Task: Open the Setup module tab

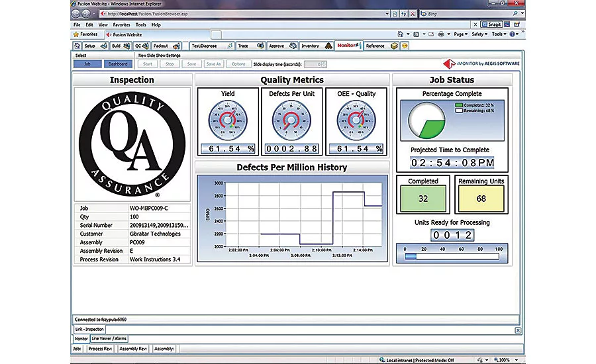Action: click(95, 46)
